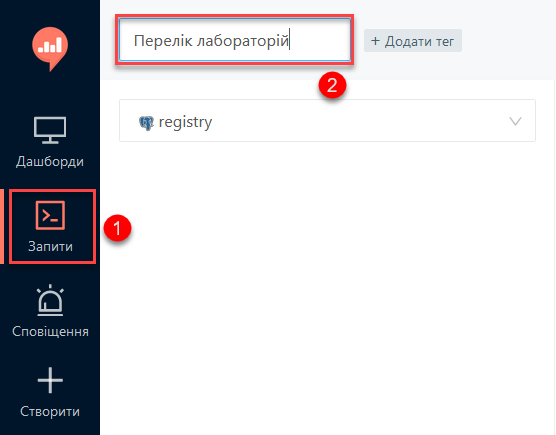Viewport: 556px width, 435px height.
Task: Click the chevron arrow of registry selector
Action: click(x=515, y=121)
